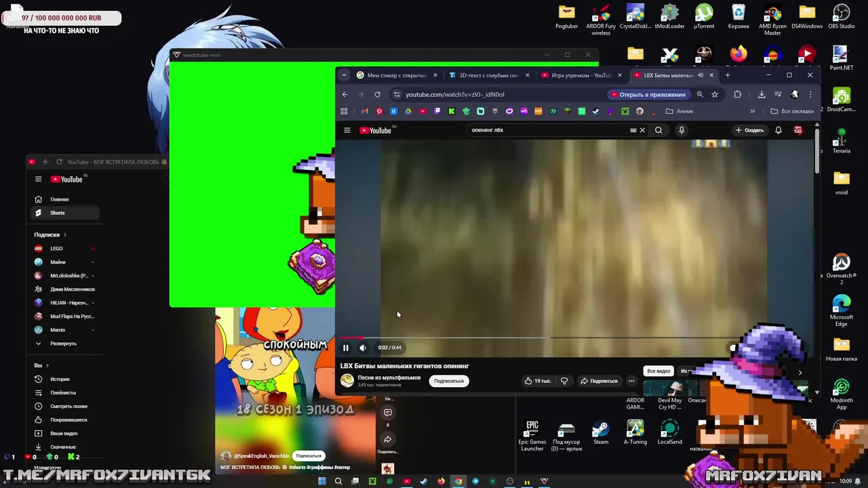Screen dimensions: 868x488
Task: Dislike the LBX opening video
Action: (x=564, y=381)
